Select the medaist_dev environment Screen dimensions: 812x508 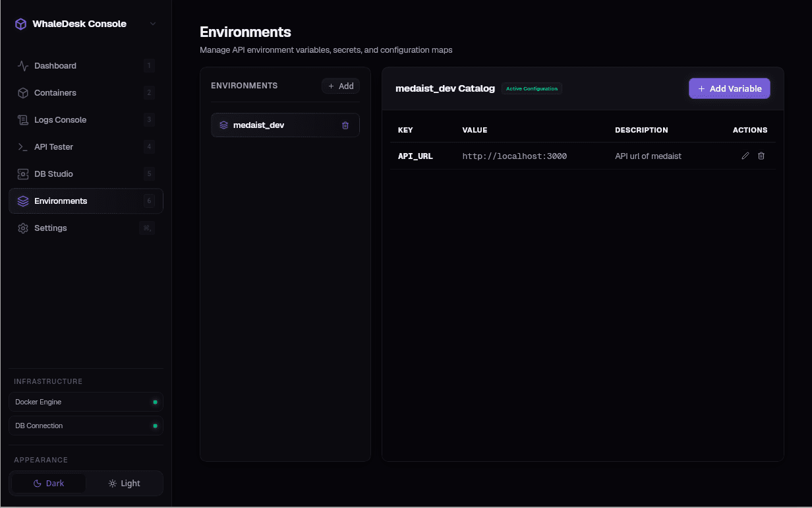coord(285,125)
